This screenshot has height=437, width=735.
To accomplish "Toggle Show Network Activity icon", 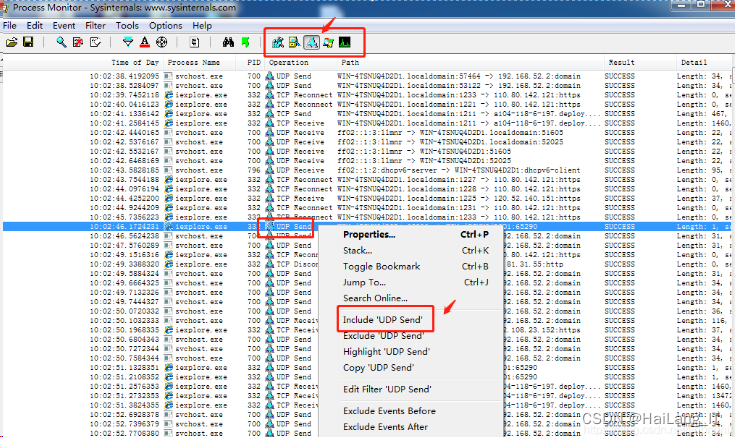I will pyautogui.click(x=311, y=43).
